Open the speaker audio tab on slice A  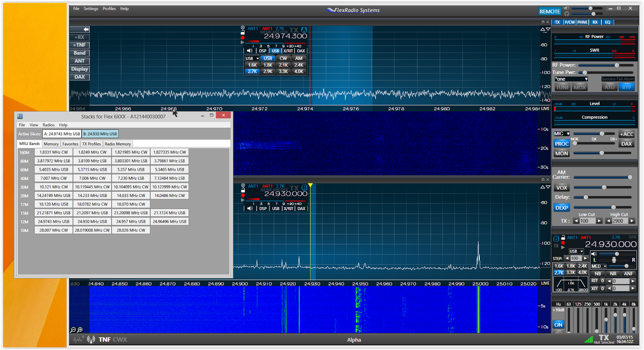[250, 51]
